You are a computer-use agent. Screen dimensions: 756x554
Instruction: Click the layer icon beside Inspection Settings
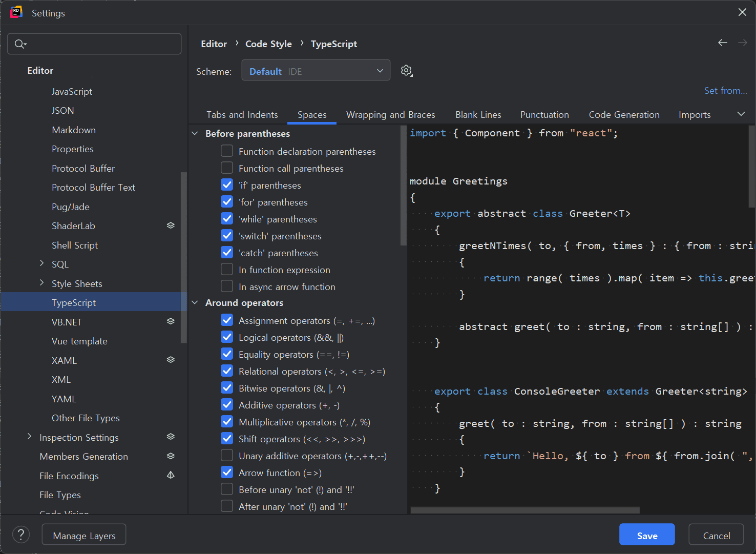point(171,437)
